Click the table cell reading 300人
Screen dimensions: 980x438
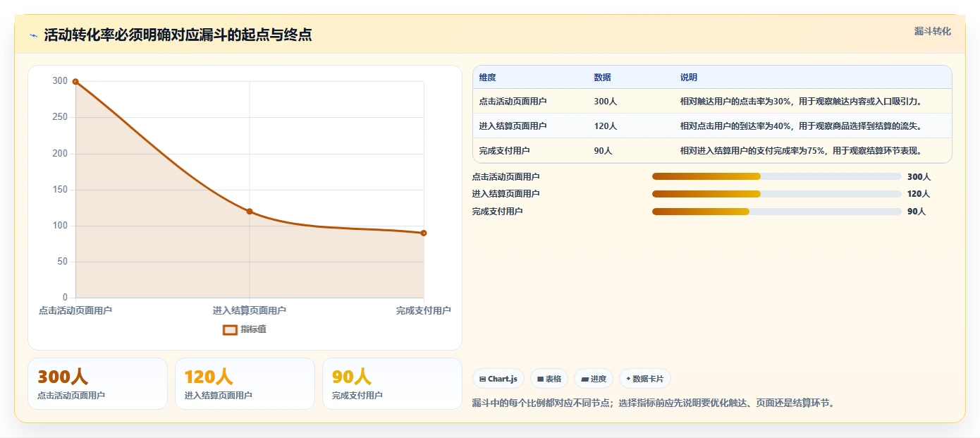605,102
